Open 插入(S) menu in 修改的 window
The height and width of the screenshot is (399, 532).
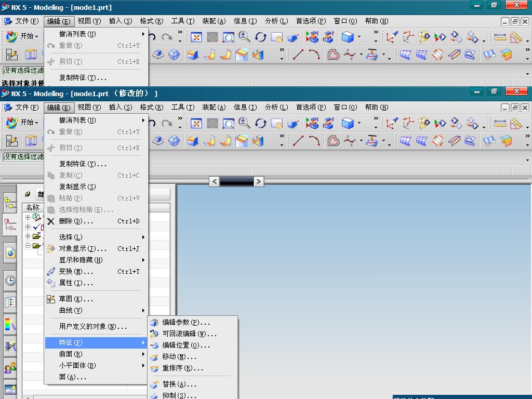coord(121,107)
